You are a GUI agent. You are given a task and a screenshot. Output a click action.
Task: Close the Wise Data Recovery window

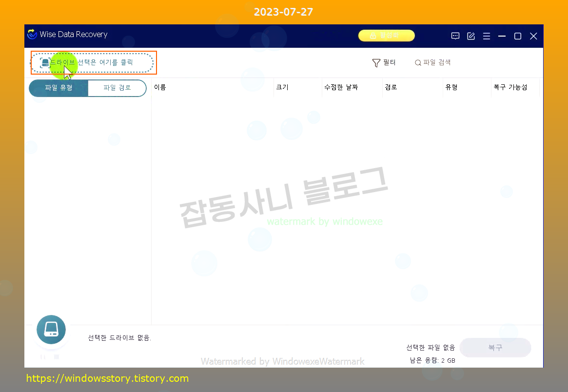pos(533,36)
